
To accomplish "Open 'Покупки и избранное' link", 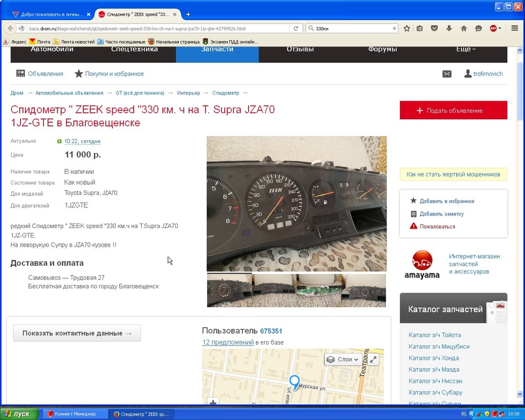I will [109, 74].
